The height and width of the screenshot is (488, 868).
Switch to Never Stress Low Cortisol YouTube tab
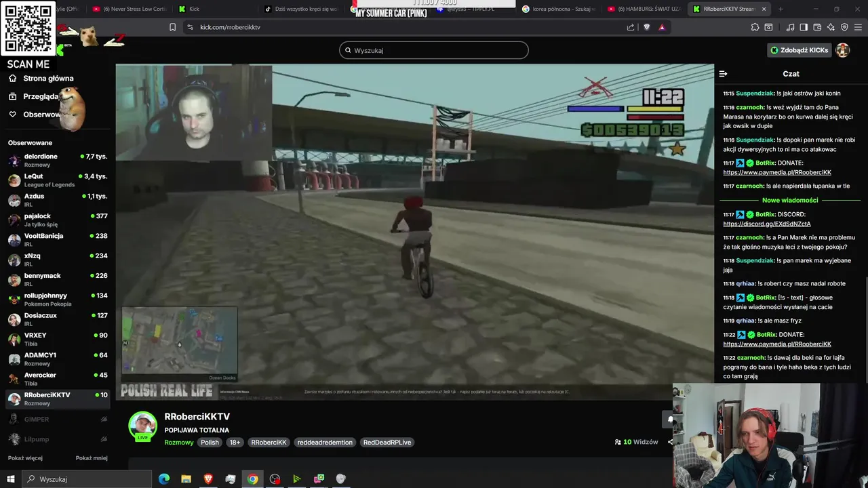(129, 9)
